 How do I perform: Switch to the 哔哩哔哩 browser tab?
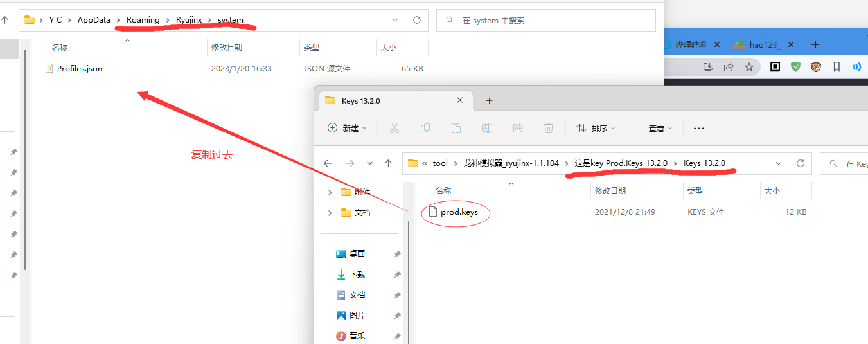pos(691,44)
